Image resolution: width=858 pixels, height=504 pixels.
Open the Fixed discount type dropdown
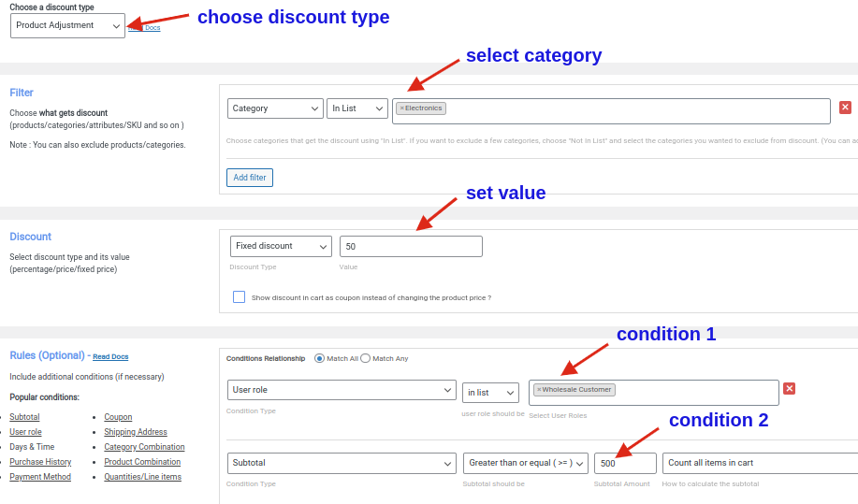[281, 246]
